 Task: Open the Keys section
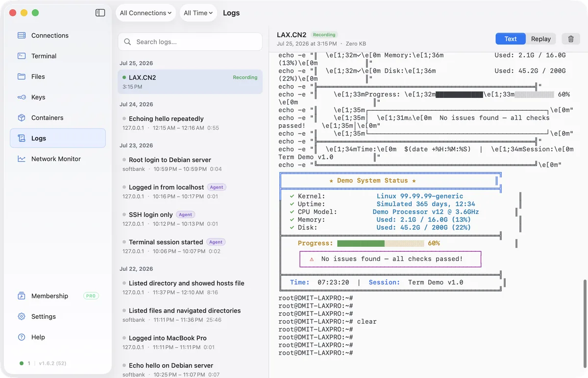58,97
